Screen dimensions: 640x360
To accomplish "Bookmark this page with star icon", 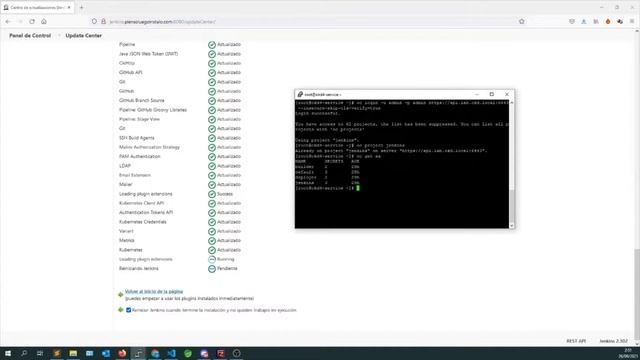I will click(x=522, y=22).
